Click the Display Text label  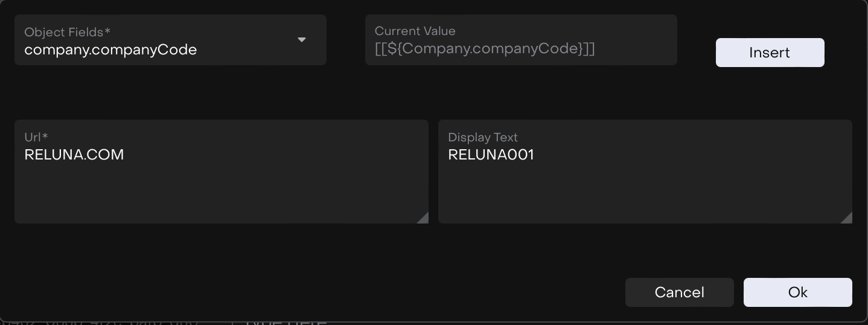483,137
